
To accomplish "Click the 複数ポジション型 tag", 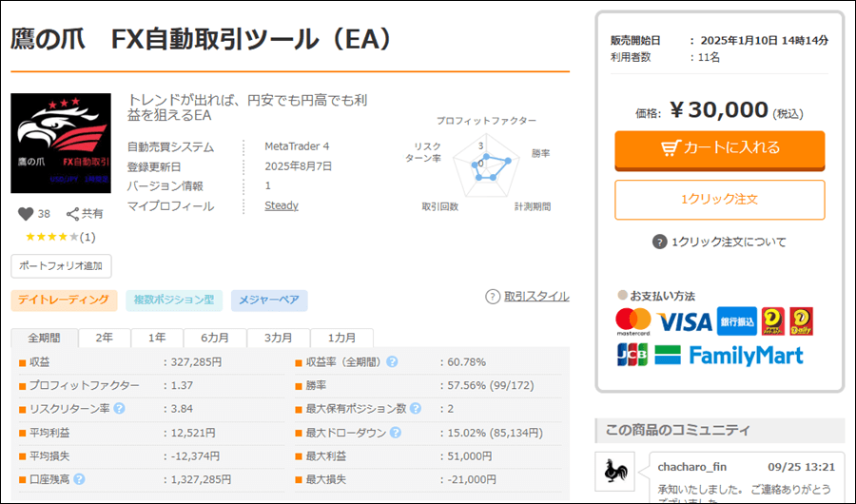I will [x=174, y=300].
